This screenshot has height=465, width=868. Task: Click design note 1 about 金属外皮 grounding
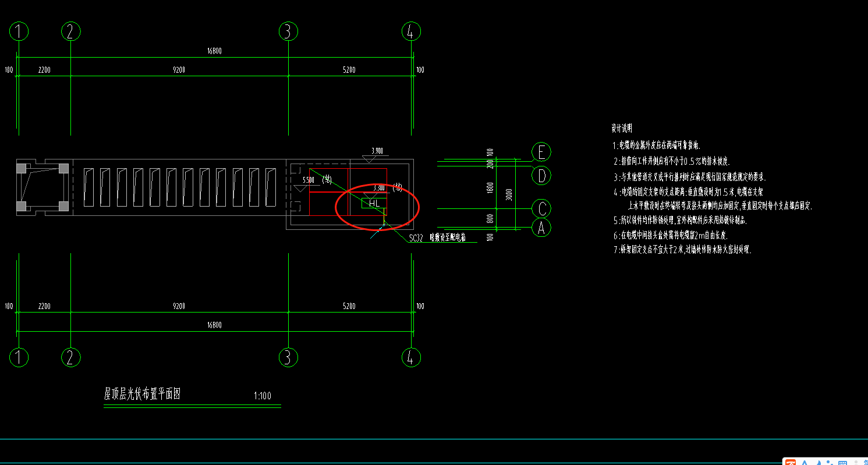pos(656,145)
